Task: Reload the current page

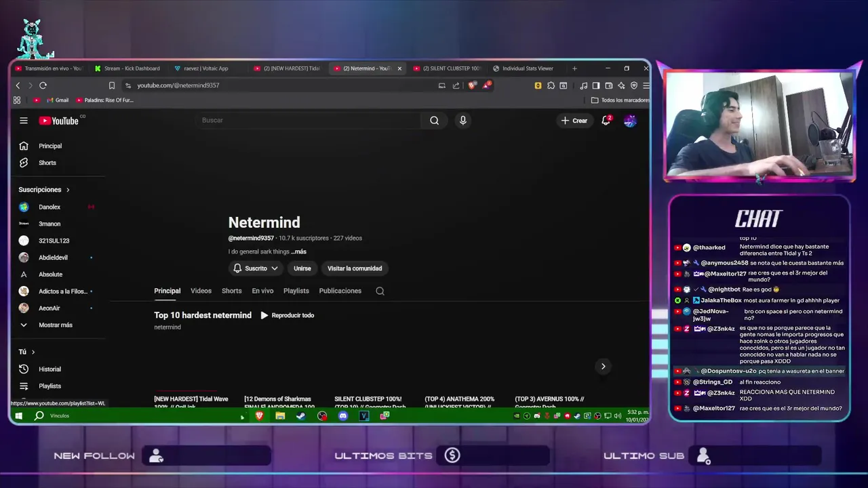Action: (x=43, y=85)
